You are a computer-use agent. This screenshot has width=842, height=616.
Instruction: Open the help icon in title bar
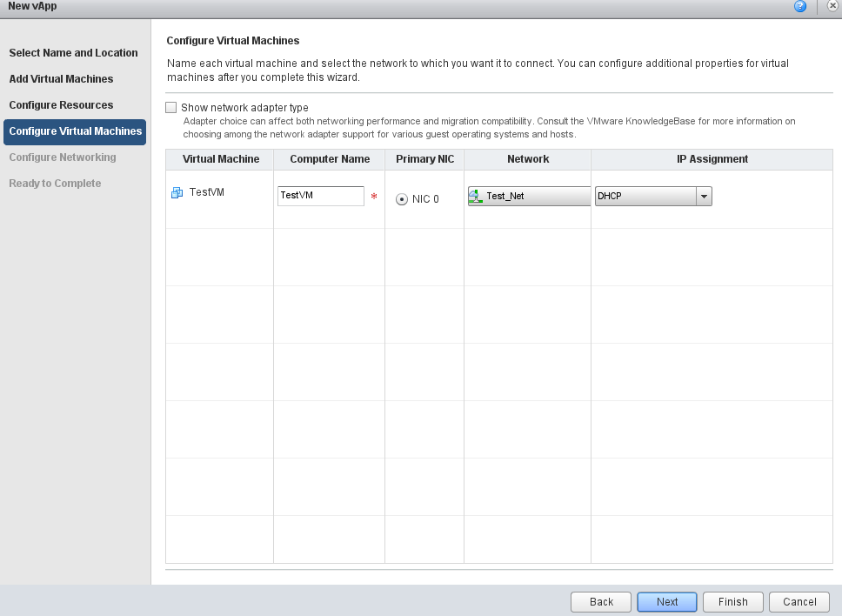pos(799,6)
